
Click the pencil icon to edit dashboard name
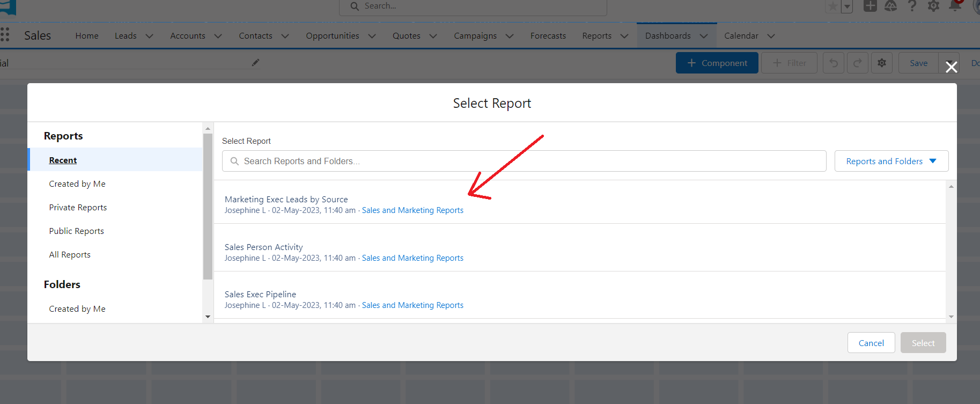[255, 63]
